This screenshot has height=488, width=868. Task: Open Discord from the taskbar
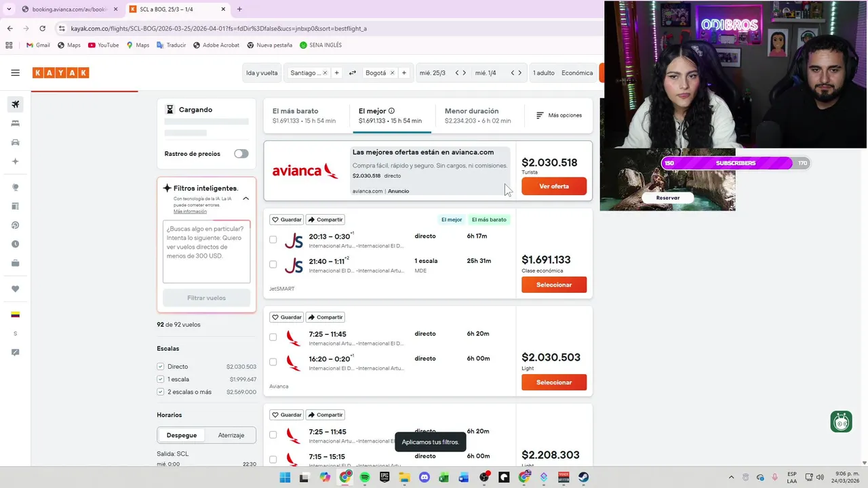tap(425, 477)
